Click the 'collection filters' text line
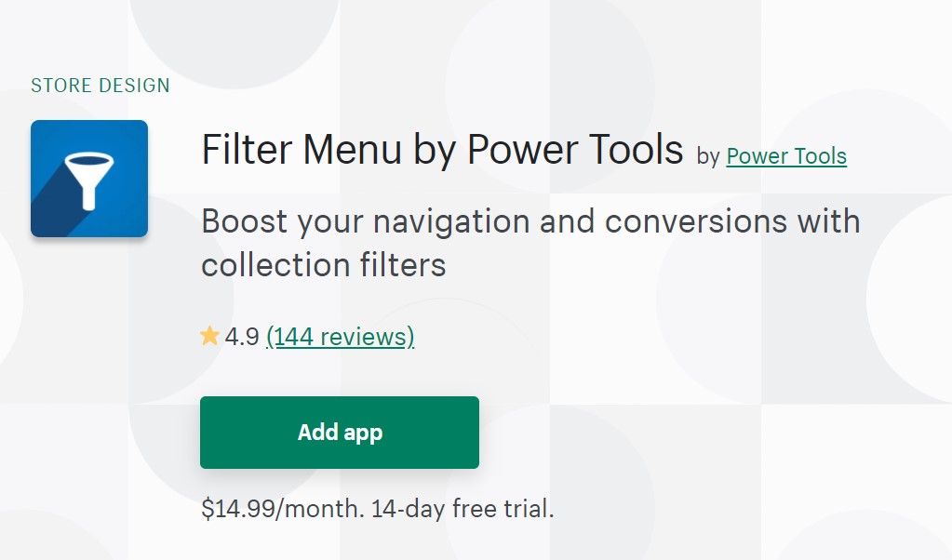This screenshot has height=560, width=952. pos(324,265)
